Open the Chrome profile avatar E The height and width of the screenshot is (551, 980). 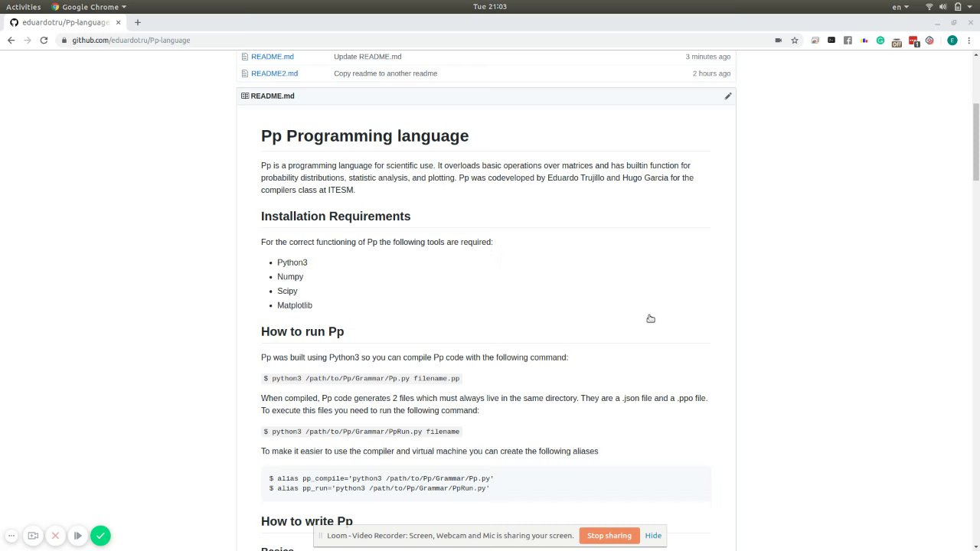952,40
